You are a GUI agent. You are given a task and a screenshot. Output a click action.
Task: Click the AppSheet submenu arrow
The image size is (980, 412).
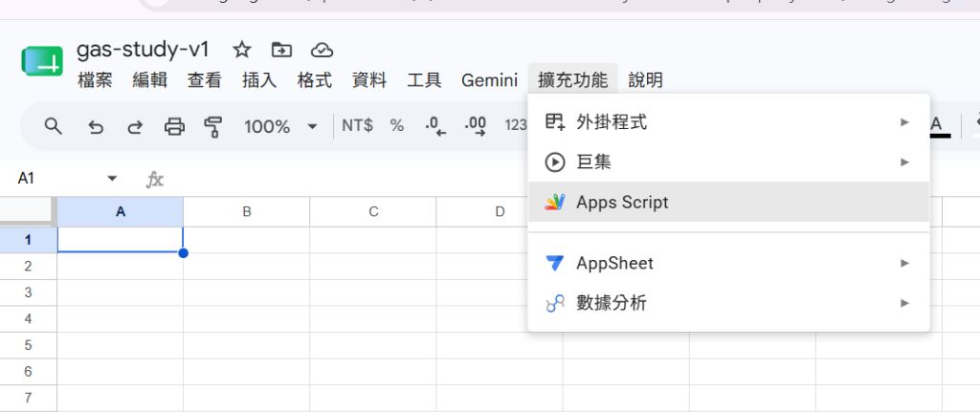click(904, 263)
